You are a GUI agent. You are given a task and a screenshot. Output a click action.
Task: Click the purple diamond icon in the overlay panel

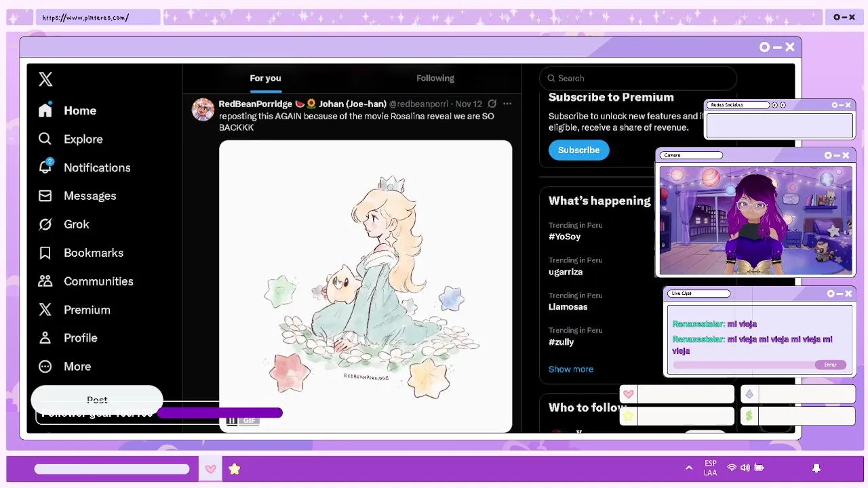749,394
